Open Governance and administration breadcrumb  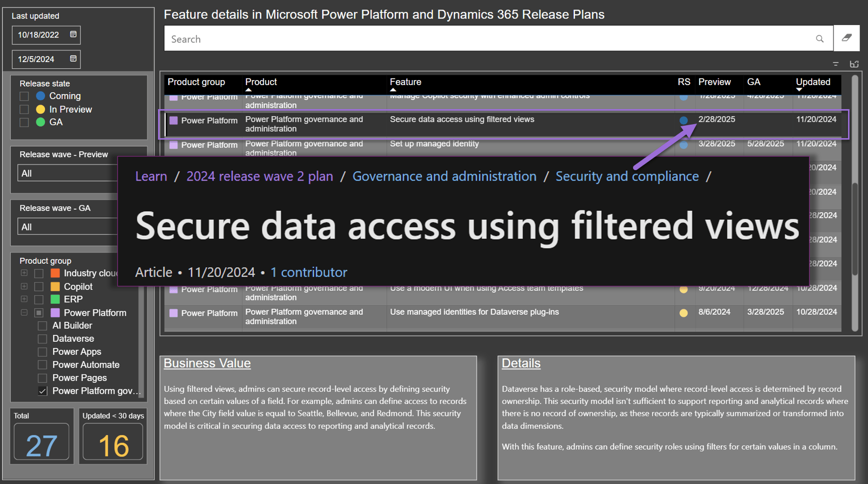[x=444, y=176]
